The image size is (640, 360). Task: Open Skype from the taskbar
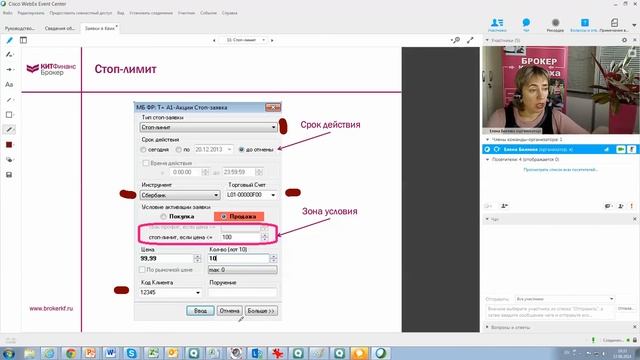[x=131, y=353]
